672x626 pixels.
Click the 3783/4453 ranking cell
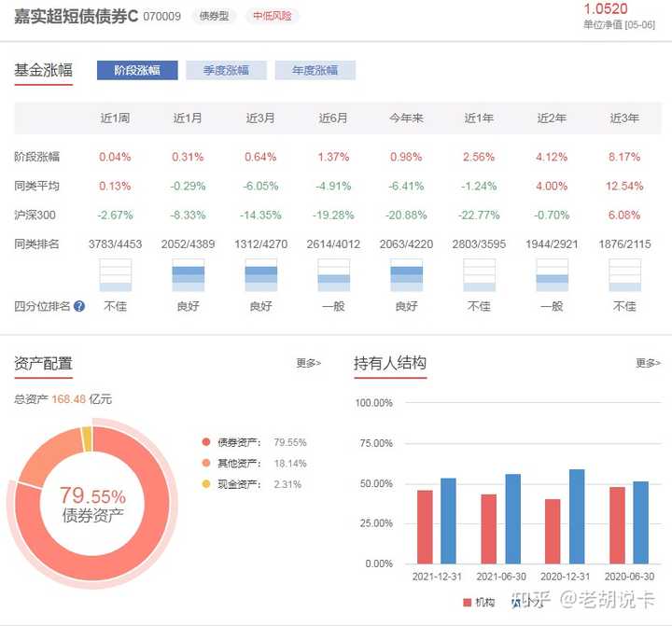116,244
